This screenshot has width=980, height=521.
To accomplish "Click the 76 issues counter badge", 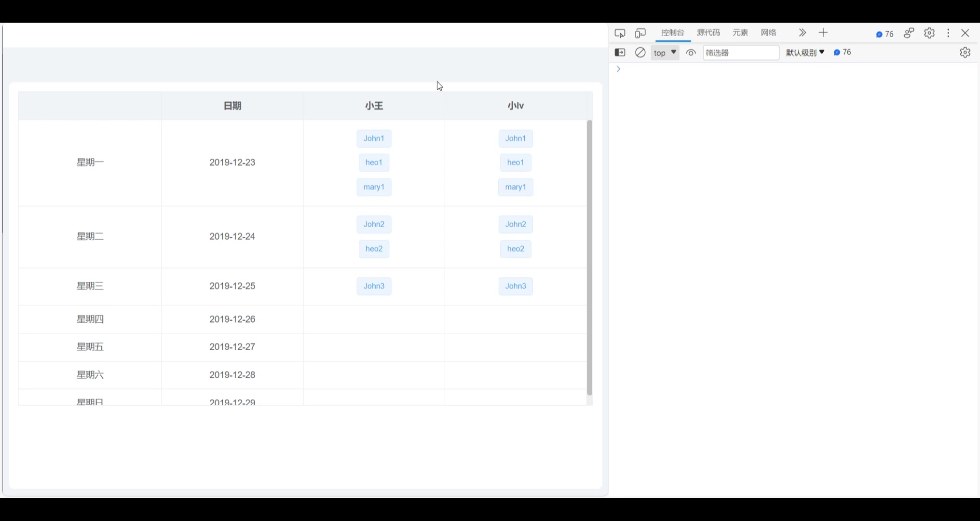I will pos(885,34).
